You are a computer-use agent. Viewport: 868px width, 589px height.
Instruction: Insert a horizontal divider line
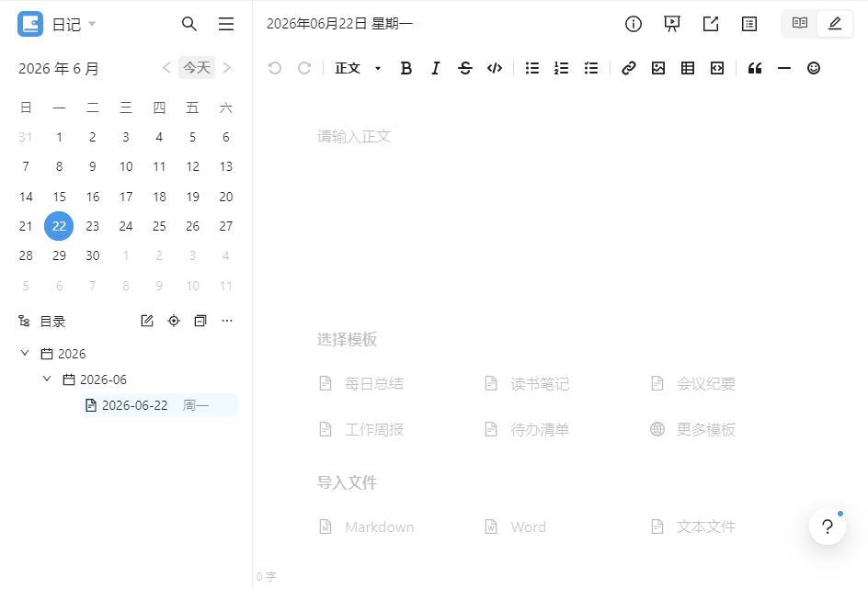pos(784,68)
